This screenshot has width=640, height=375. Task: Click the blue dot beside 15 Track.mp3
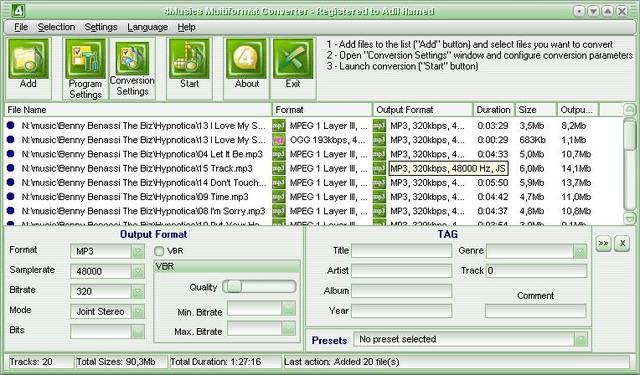coord(11,168)
